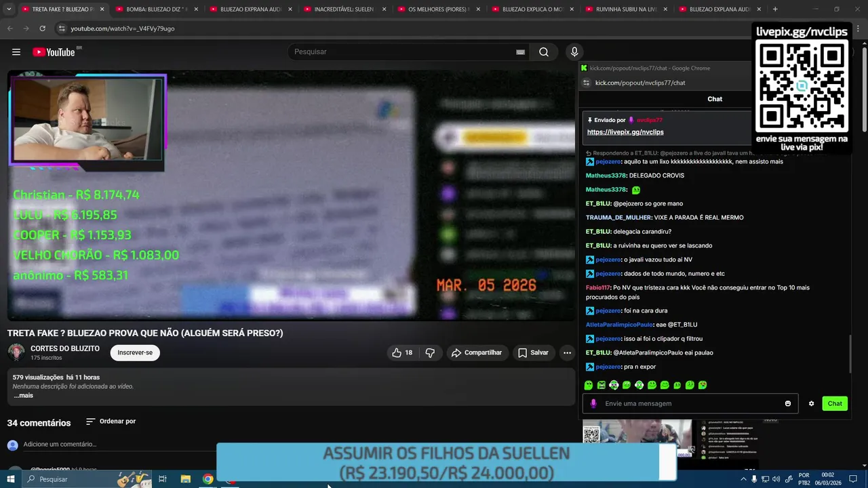View site information icon in address bar
868x488 pixels.
(62, 28)
